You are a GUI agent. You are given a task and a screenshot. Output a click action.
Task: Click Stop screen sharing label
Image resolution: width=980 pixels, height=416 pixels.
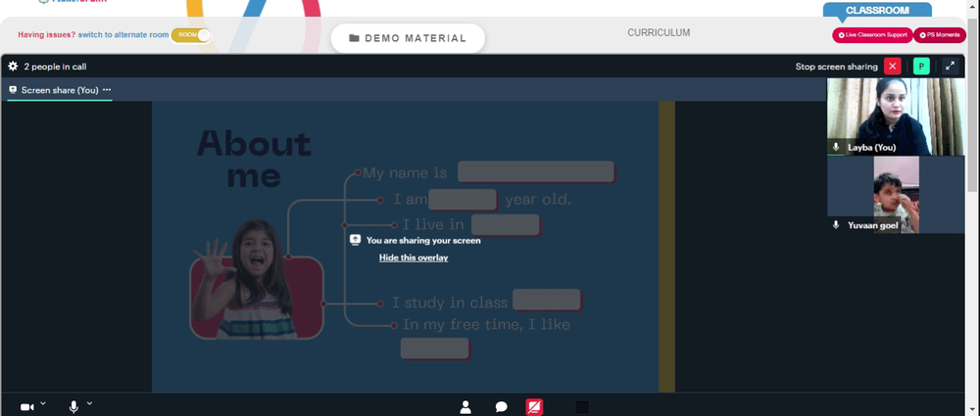pos(836,67)
